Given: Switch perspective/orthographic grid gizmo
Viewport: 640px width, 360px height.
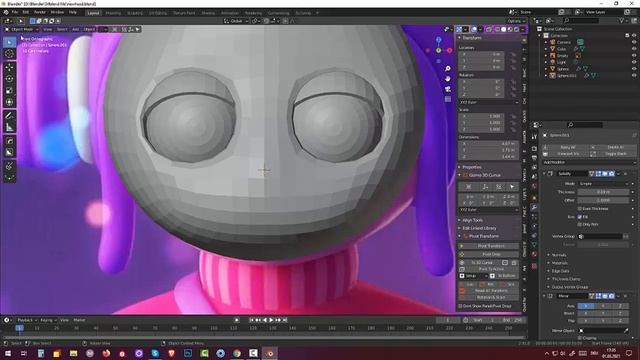Looking at the screenshot, I should [x=448, y=99].
